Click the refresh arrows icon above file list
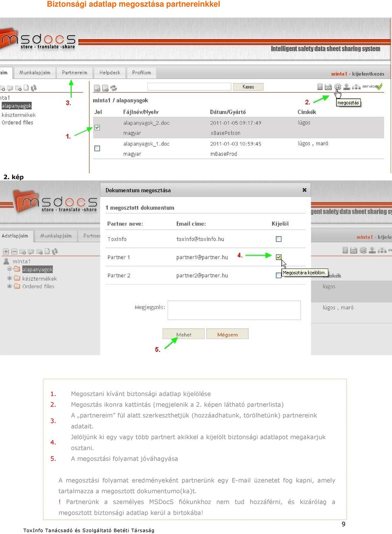Image resolution: width=392 pixels, height=534 pixels. point(114,88)
